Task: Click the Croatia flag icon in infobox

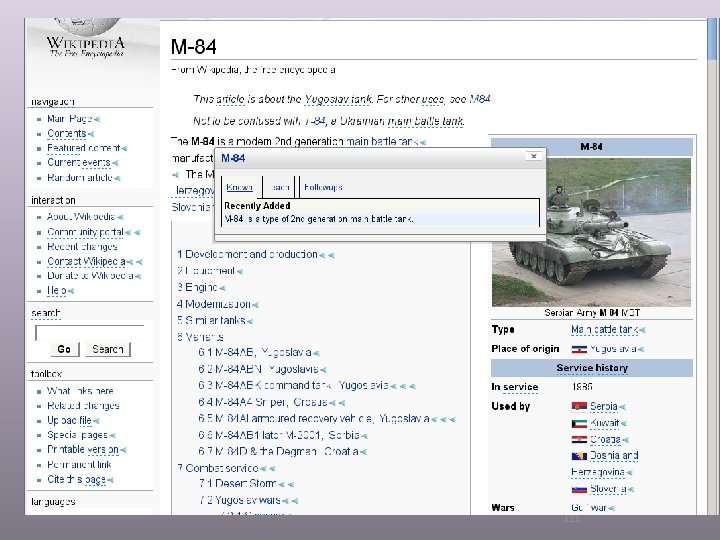Action: coord(579,440)
